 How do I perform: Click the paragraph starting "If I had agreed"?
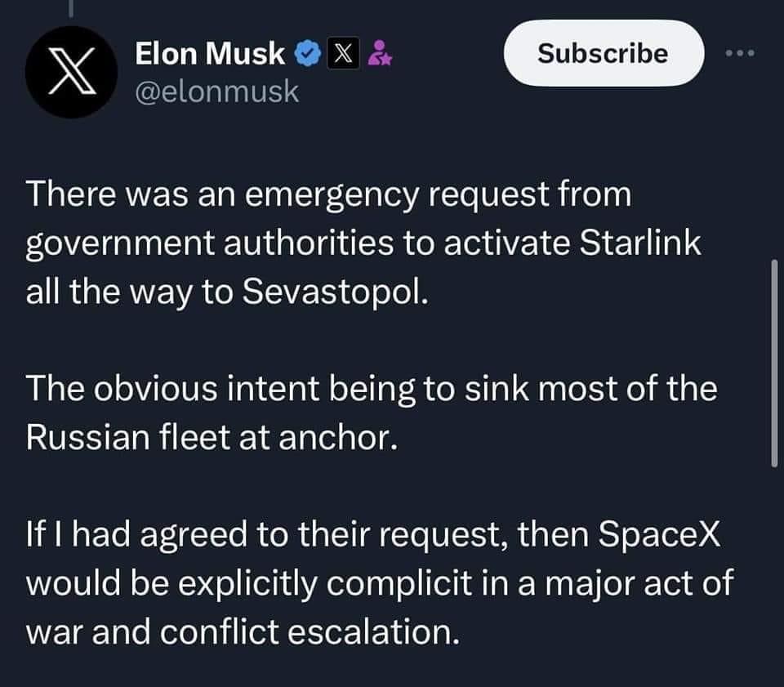coord(380,583)
